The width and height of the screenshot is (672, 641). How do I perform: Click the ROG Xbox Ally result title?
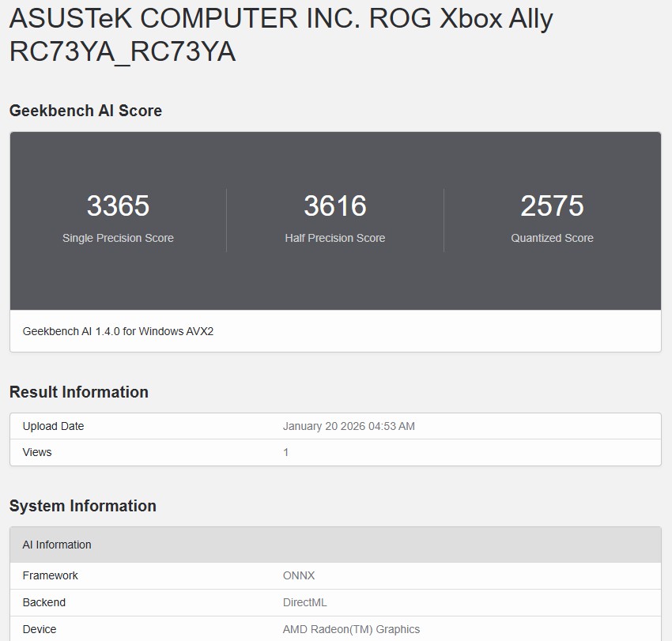pyautogui.click(x=277, y=36)
